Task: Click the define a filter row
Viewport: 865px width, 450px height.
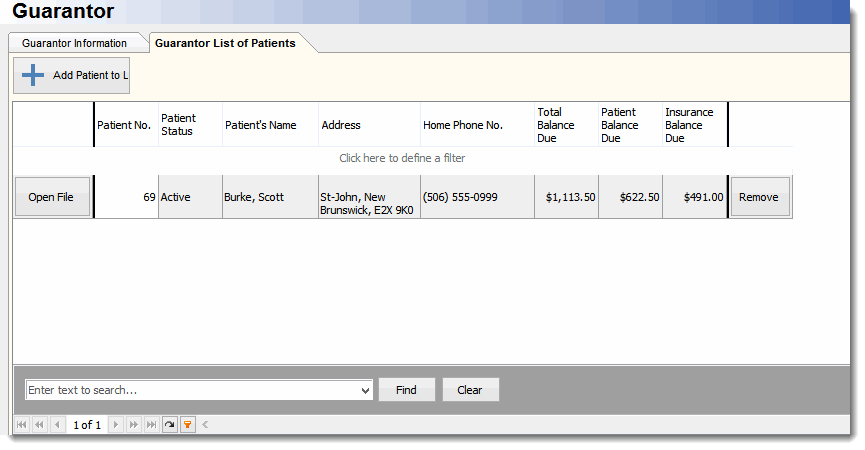Action: (x=402, y=158)
